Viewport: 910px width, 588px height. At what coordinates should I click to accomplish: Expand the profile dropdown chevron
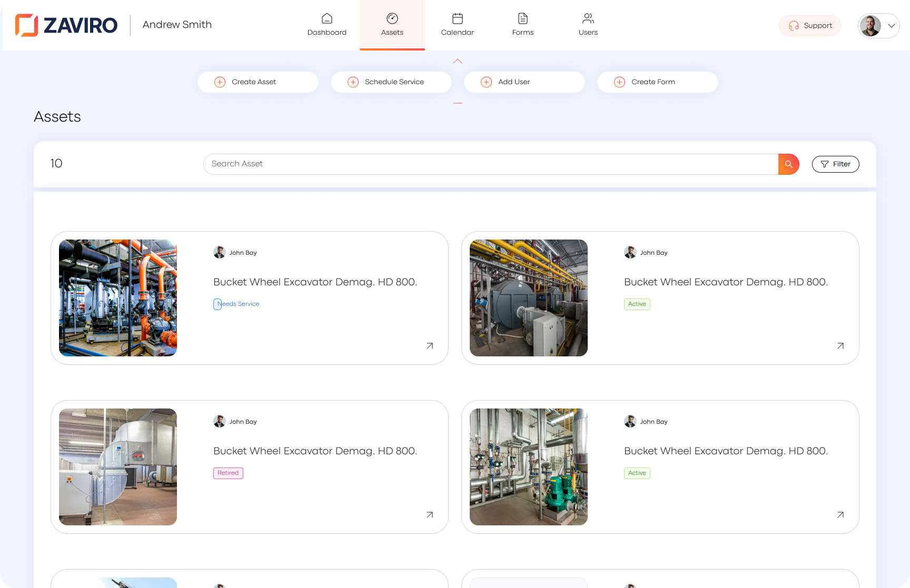coord(892,26)
